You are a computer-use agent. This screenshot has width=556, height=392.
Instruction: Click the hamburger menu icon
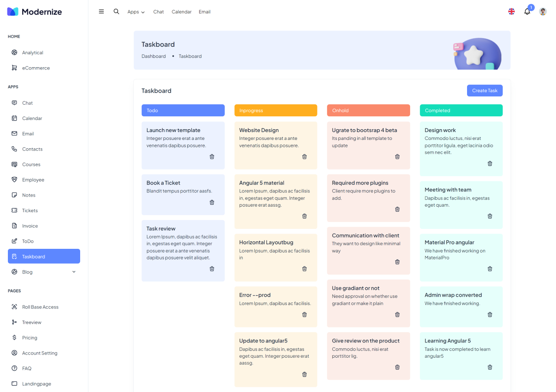click(101, 12)
